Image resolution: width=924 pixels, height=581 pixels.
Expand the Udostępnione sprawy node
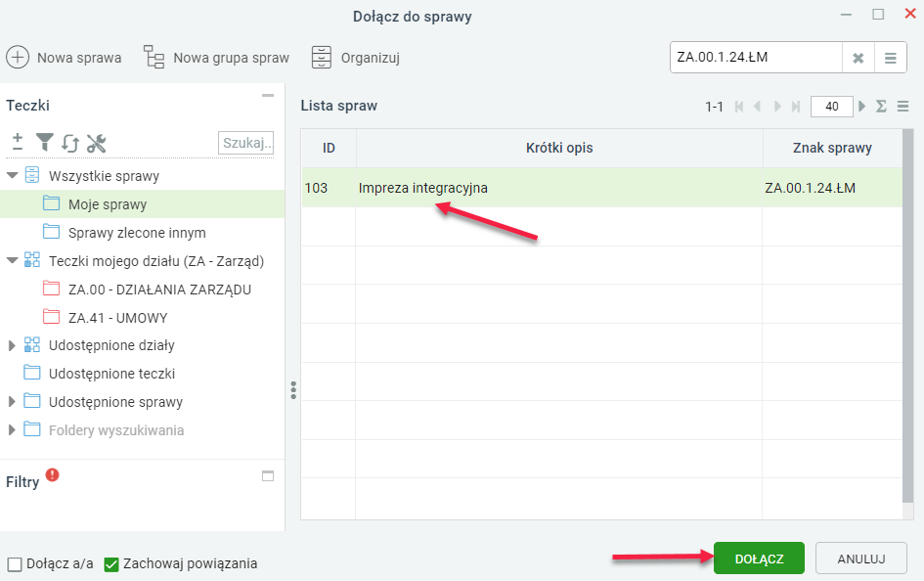coord(11,402)
